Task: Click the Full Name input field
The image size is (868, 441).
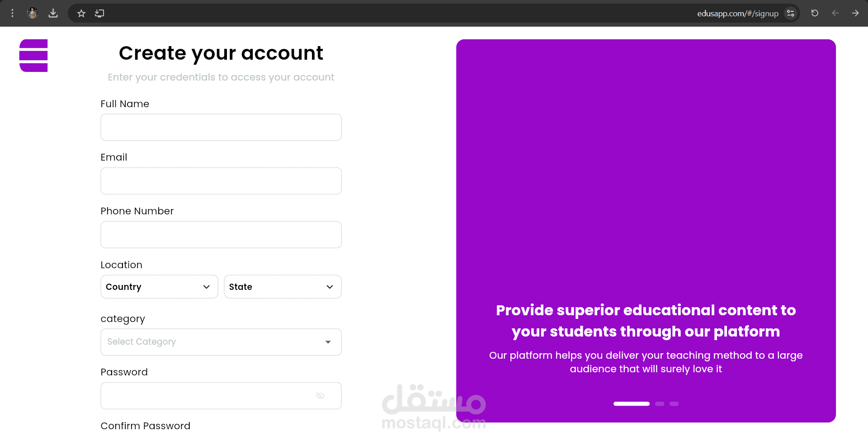Action: [x=221, y=127]
